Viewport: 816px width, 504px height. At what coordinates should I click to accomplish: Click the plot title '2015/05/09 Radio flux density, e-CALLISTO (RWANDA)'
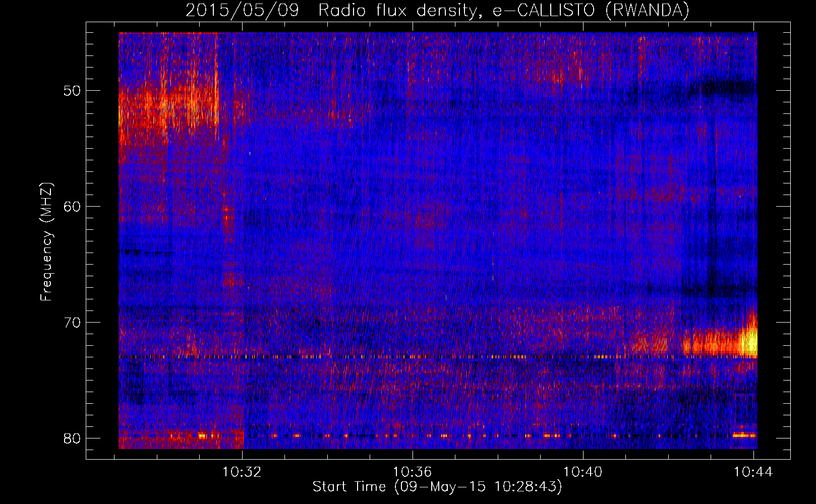click(x=437, y=10)
